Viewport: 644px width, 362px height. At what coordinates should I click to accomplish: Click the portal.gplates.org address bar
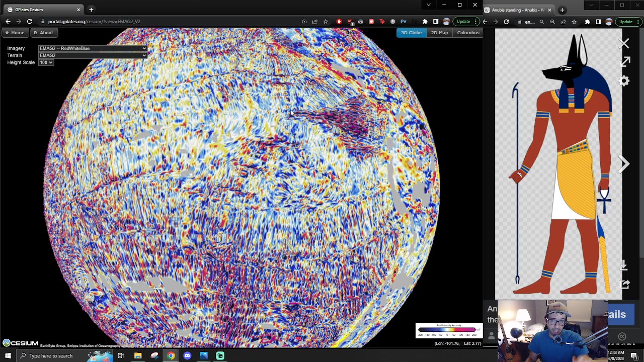click(x=166, y=22)
